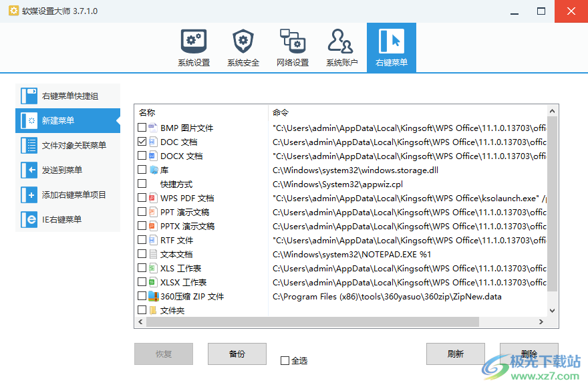Click the vertical scrollbar down arrow
The image size is (588, 387).
(x=552, y=311)
